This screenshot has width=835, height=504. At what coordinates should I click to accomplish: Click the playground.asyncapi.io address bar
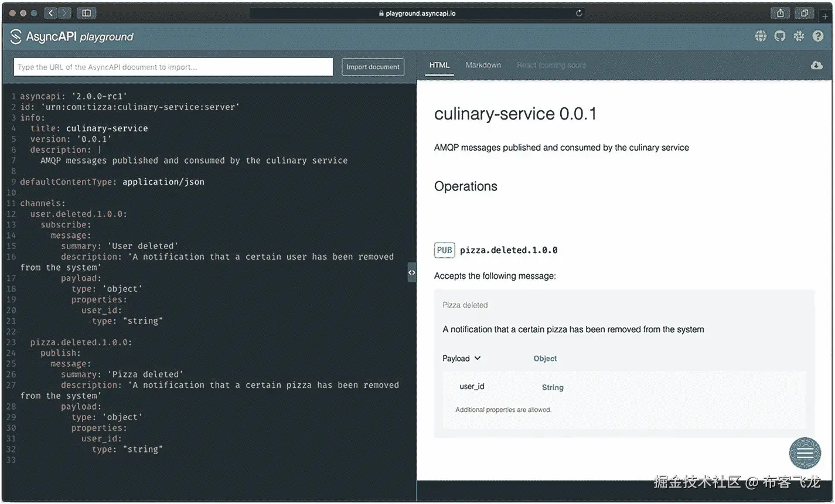pyautogui.click(x=417, y=13)
